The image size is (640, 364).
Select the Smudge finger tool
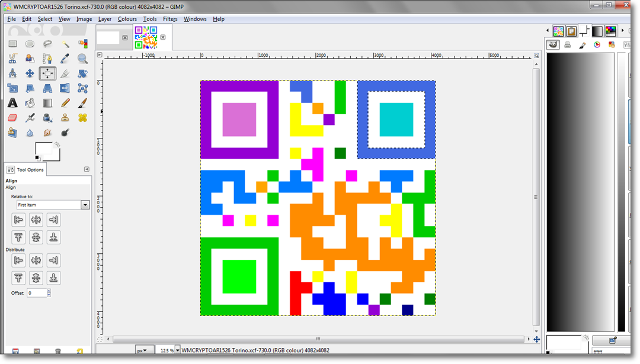[x=47, y=133]
